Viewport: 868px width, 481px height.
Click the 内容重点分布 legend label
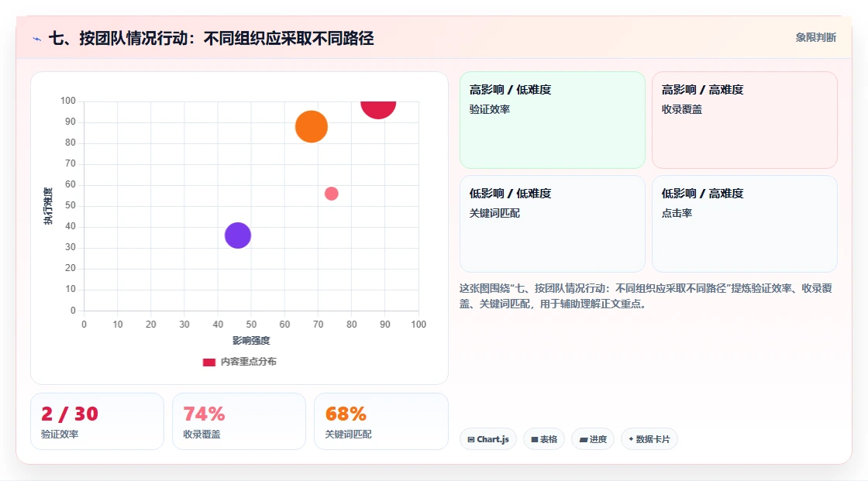coord(249,362)
